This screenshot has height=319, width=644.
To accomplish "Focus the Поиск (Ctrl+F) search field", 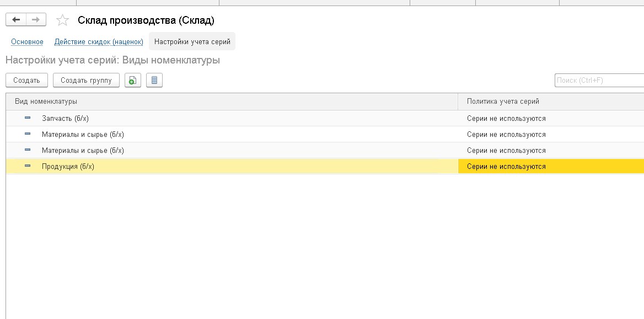I will 599,80.
